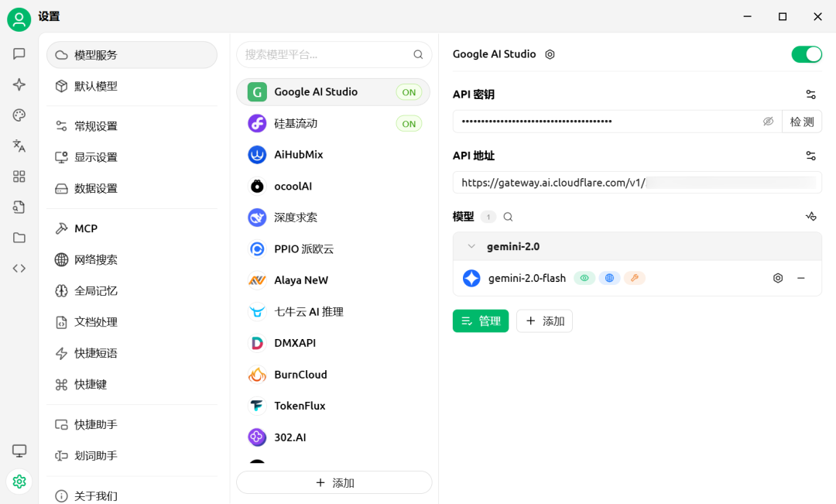Search models with the magnifier icon

508,217
